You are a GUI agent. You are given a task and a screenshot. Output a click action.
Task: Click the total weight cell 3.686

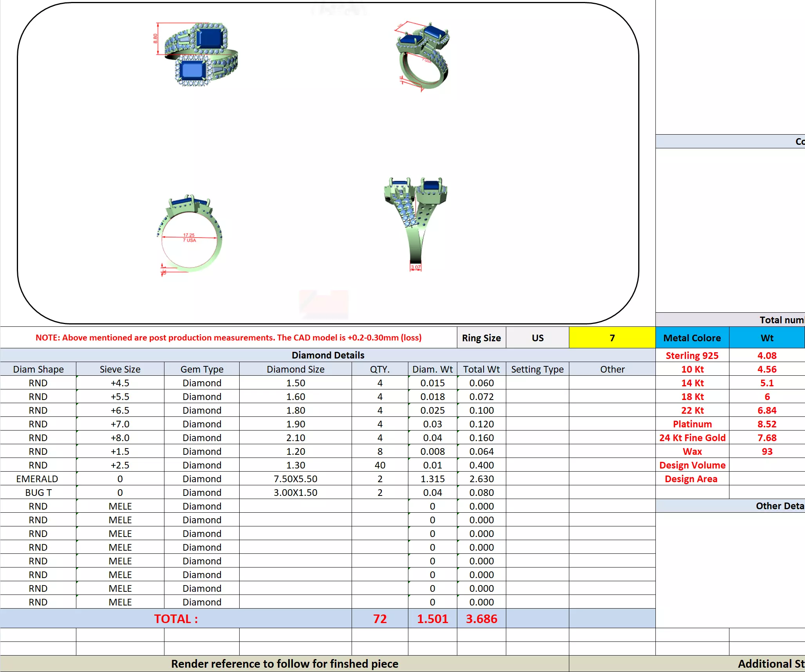click(481, 618)
